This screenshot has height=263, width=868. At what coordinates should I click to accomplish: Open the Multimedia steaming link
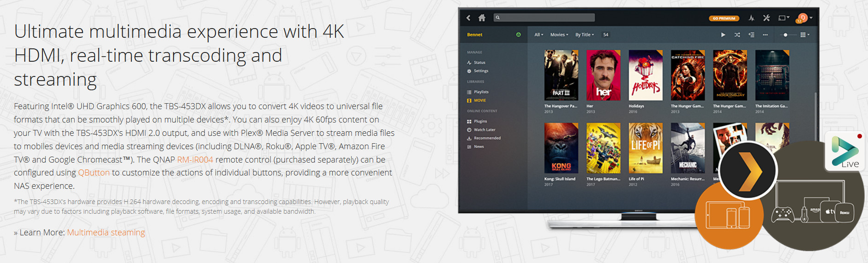point(106,233)
